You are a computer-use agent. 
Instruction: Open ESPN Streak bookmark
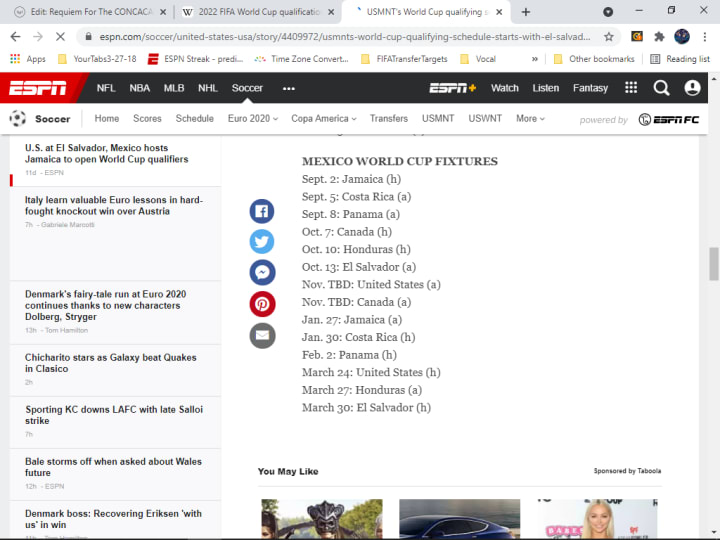[196, 59]
